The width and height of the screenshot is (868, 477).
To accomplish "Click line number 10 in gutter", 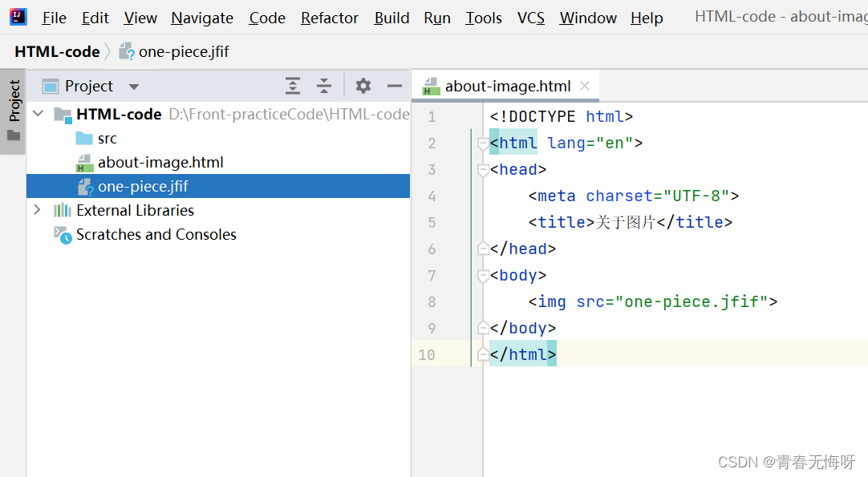I will (426, 354).
